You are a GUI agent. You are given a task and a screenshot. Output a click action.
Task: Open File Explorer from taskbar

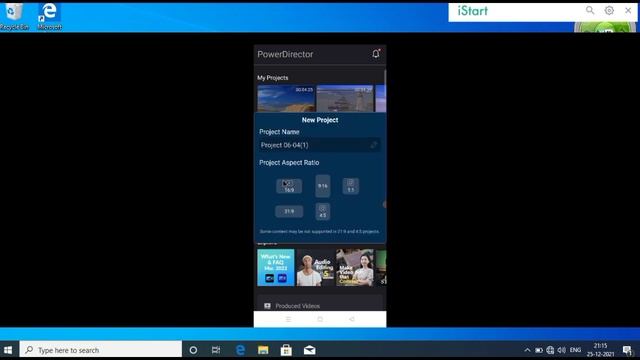click(x=263, y=350)
